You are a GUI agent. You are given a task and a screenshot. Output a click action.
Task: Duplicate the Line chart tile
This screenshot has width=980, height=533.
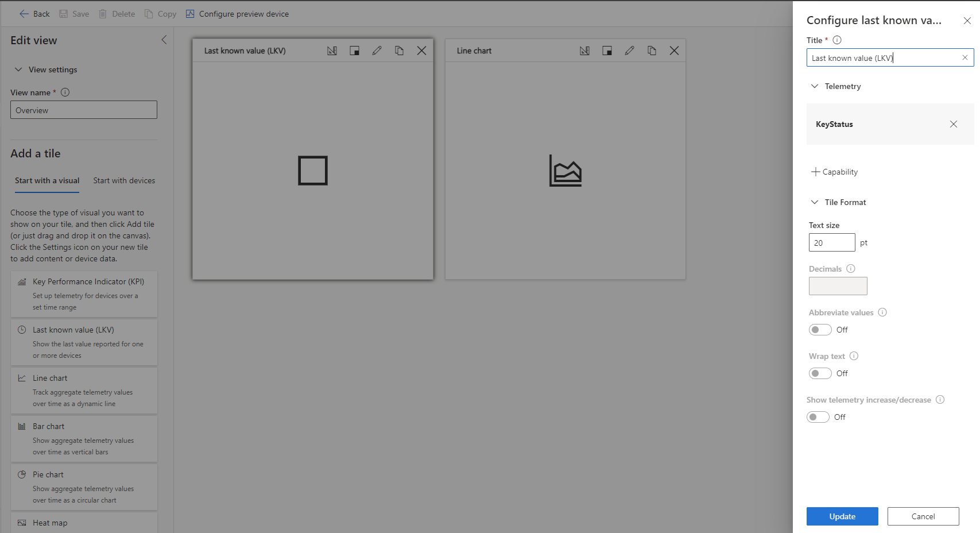[652, 51]
